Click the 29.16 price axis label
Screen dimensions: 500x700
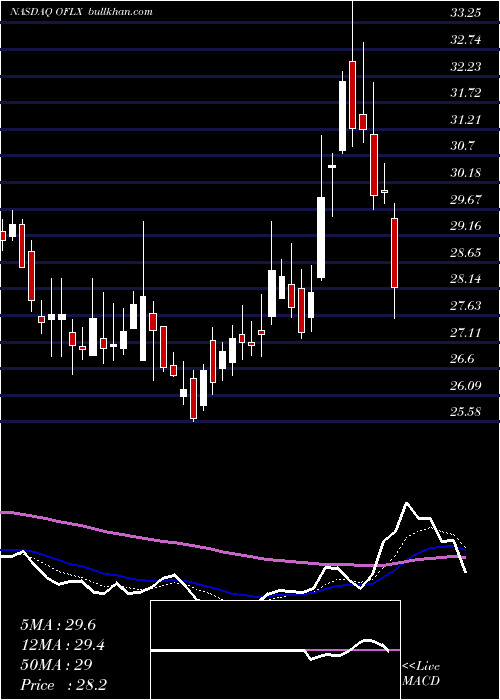(x=466, y=226)
